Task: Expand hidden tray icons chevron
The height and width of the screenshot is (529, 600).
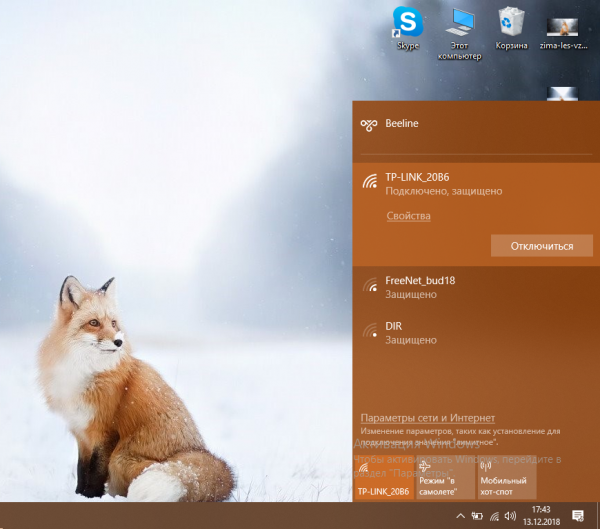Action: pyautogui.click(x=461, y=516)
